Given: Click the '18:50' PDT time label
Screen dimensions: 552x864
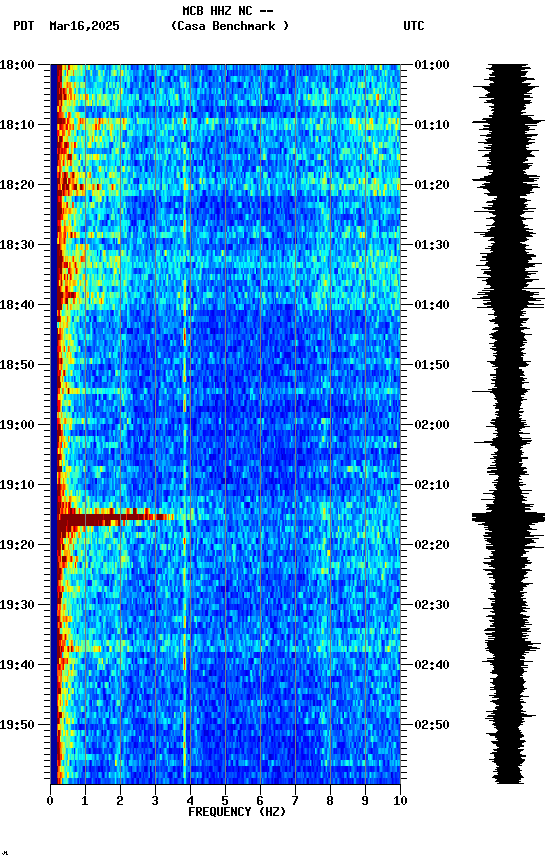Looking at the screenshot, I should click(17, 365).
